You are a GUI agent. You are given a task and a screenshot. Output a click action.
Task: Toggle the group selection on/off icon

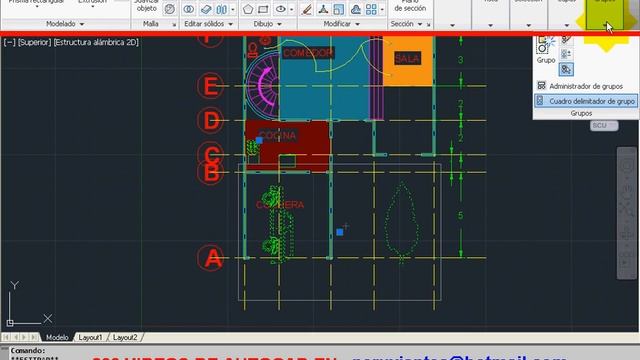pyautogui.click(x=566, y=69)
